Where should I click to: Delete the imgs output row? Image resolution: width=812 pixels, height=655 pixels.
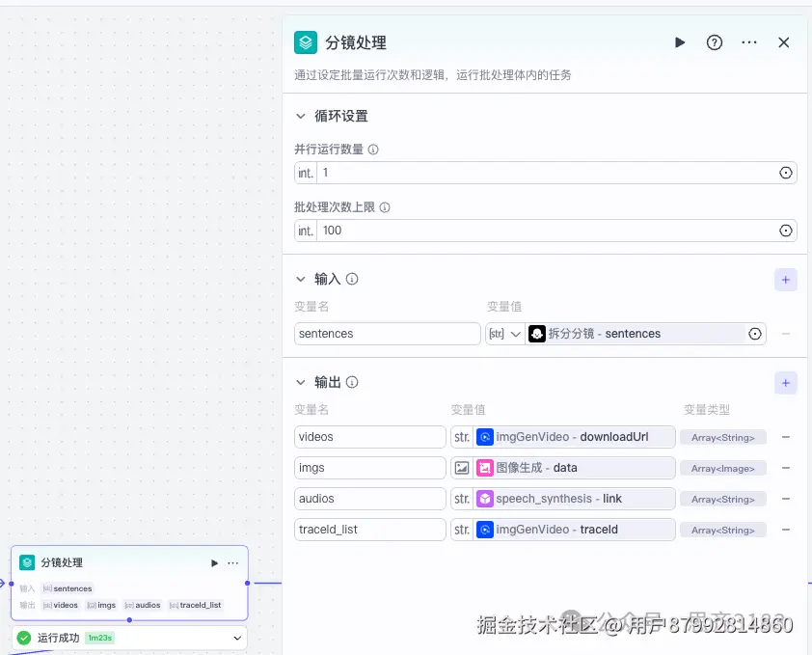(786, 468)
